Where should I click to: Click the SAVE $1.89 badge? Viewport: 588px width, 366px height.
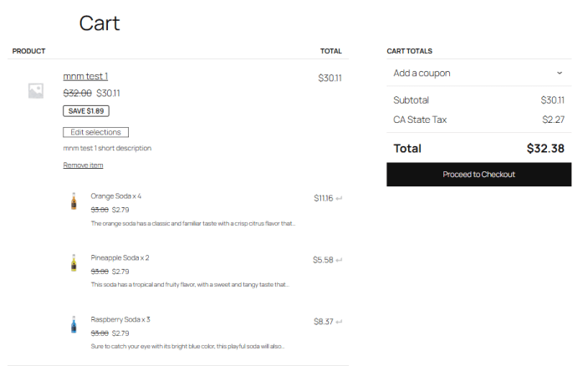pyautogui.click(x=86, y=110)
